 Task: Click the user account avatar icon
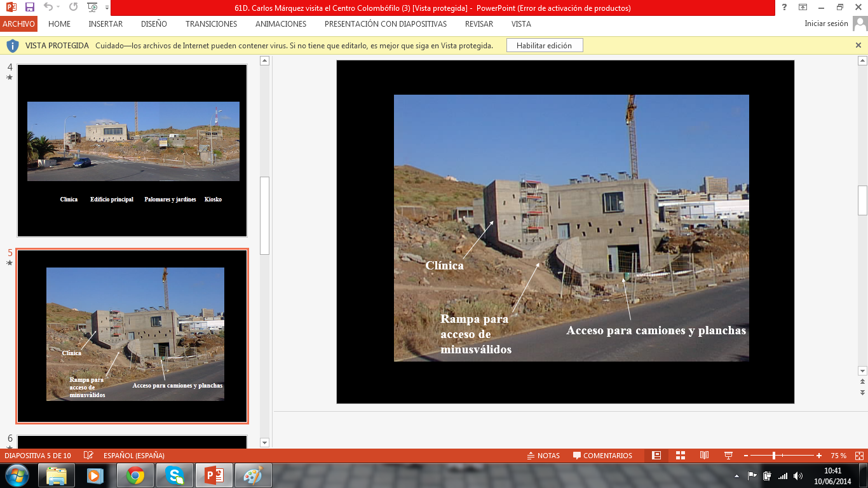[860, 24]
